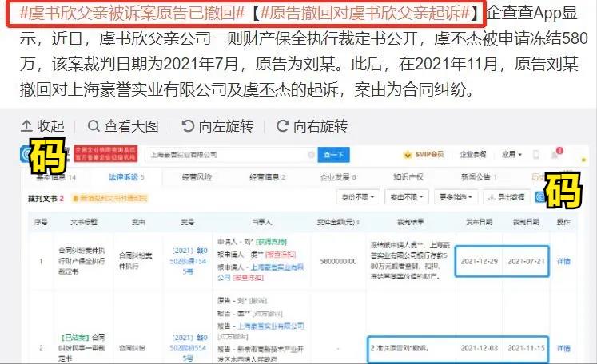Switch to the 经营风险 tab
597x364 pixels.
point(197,177)
